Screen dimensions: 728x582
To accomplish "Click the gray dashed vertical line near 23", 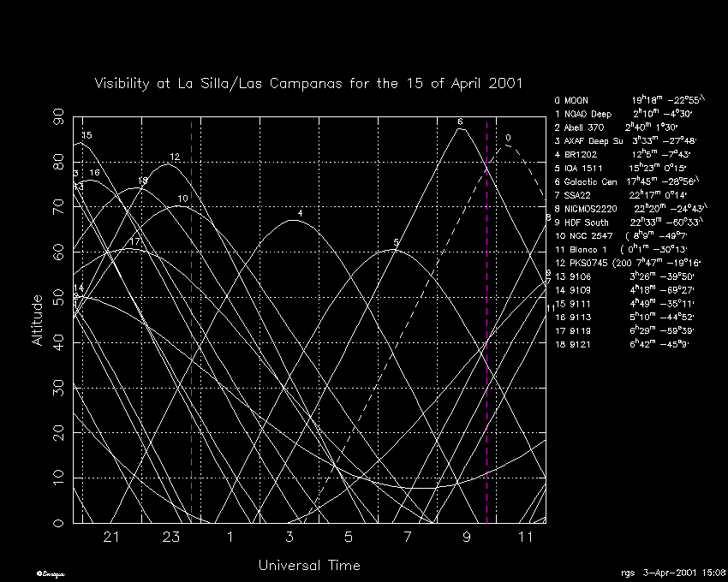I will (x=191, y=342).
